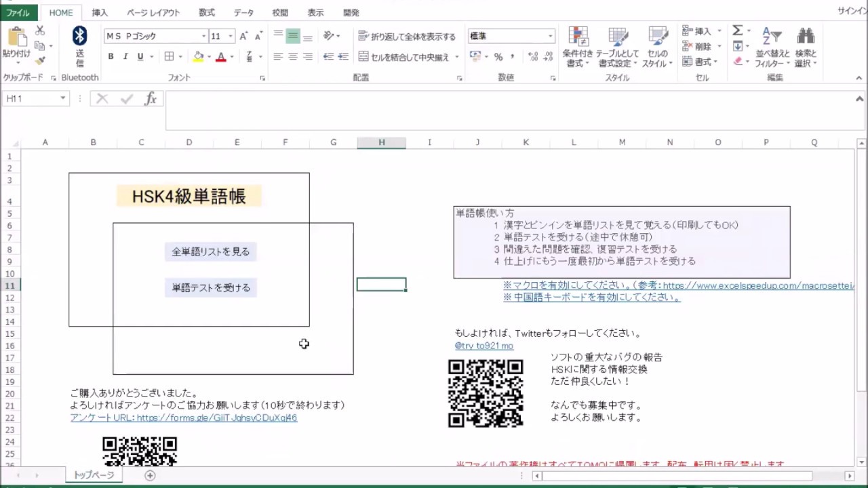Open the アンケートURL forms.gle link
Image resolution: width=868 pixels, height=488 pixels.
coord(184,418)
